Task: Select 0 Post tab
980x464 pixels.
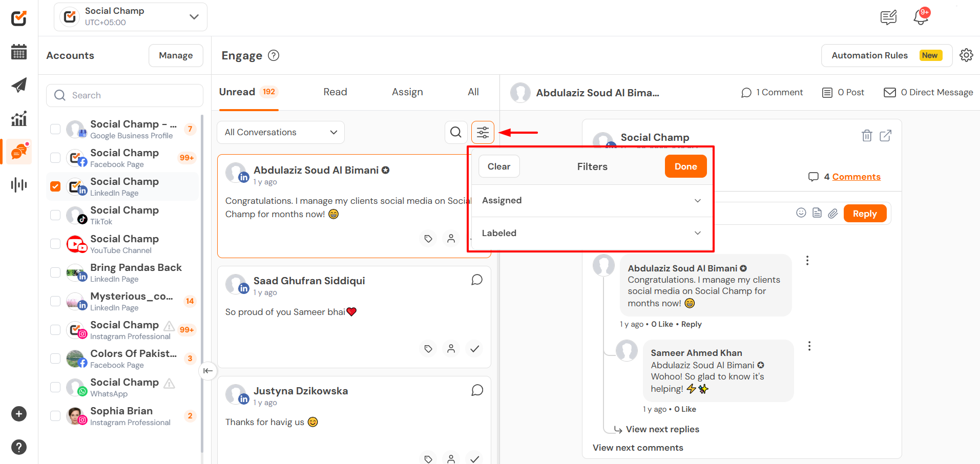Action: (843, 92)
